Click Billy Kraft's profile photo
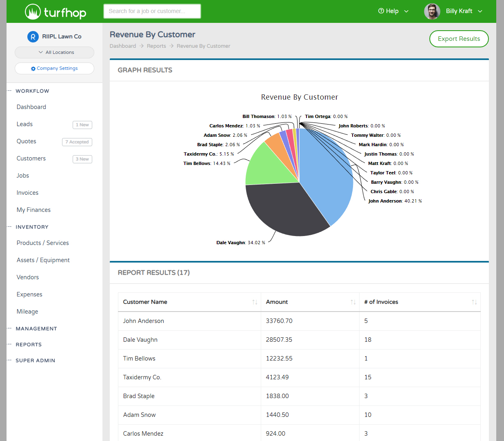The width and height of the screenshot is (504, 441). (432, 11)
